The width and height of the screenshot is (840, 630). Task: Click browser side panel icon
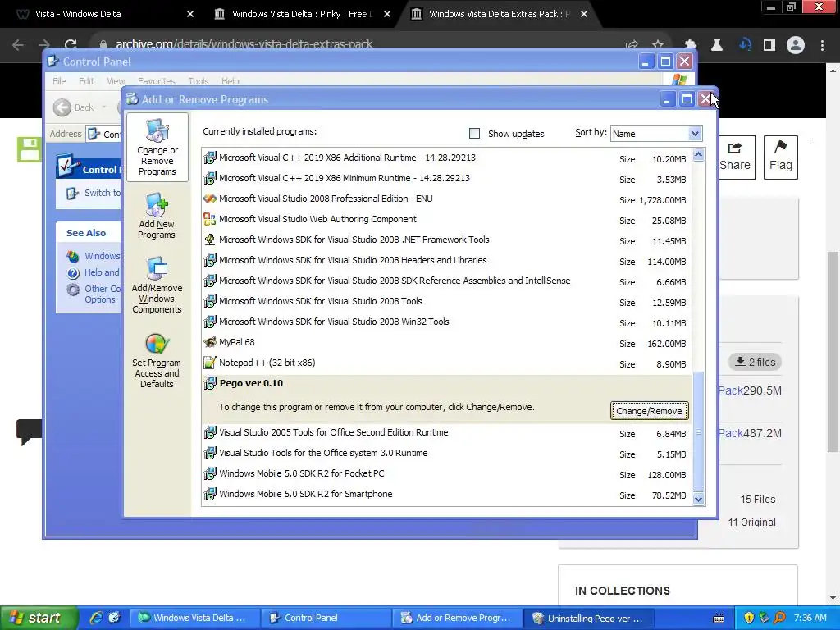pos(769,45)
